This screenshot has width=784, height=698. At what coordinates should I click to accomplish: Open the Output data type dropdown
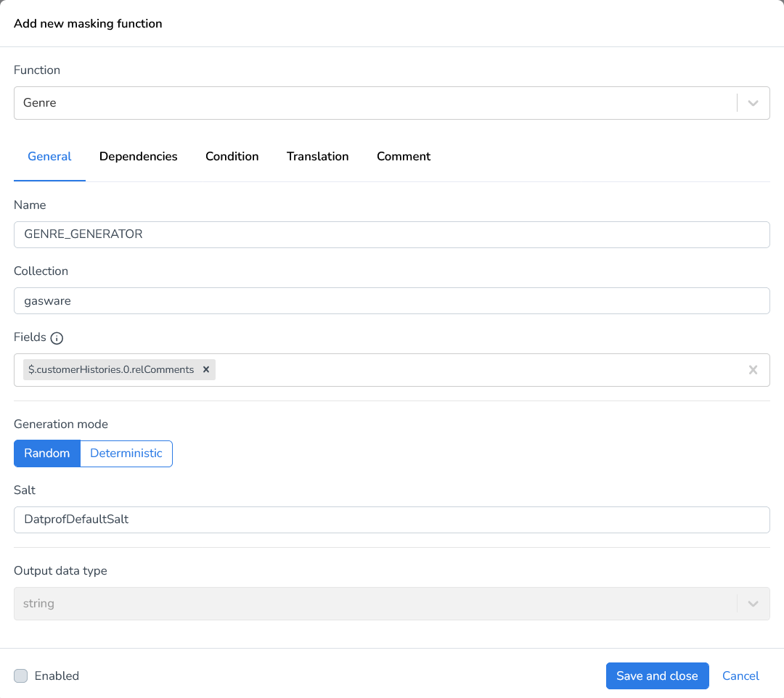coord(375,604)
